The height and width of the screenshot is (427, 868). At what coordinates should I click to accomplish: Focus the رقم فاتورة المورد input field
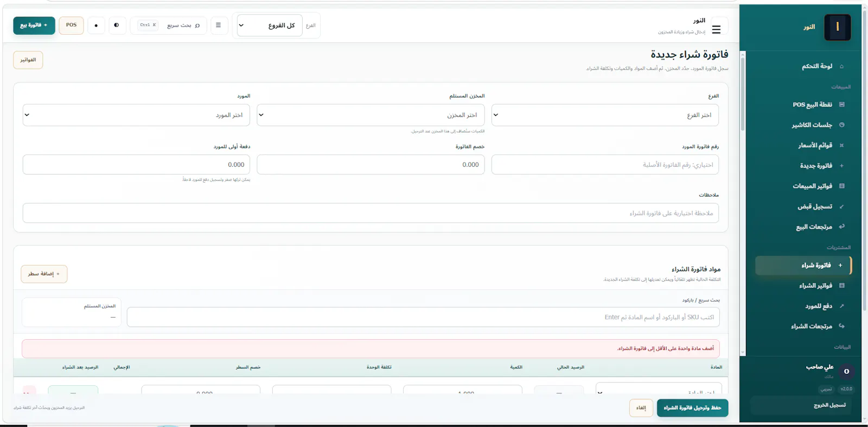pos(605,165)
